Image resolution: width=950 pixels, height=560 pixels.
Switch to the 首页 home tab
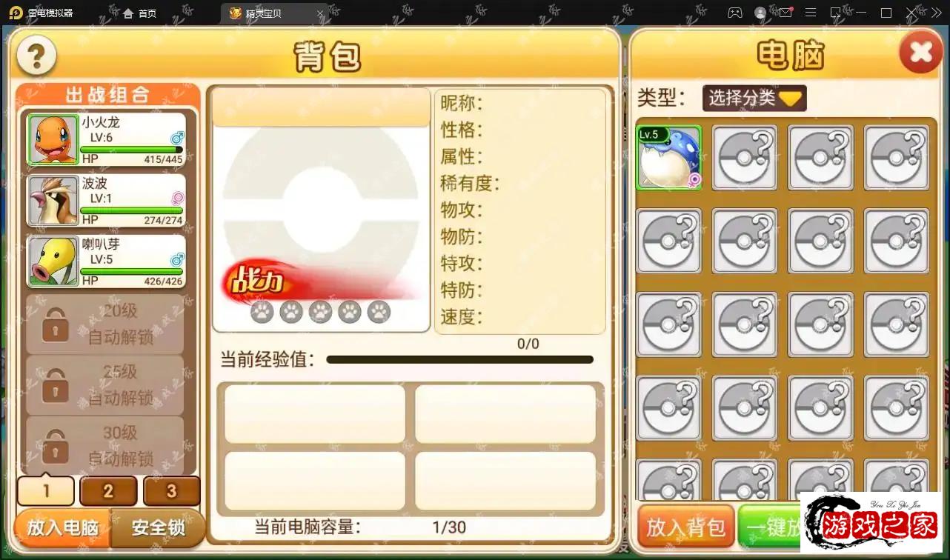pos(139,13)
